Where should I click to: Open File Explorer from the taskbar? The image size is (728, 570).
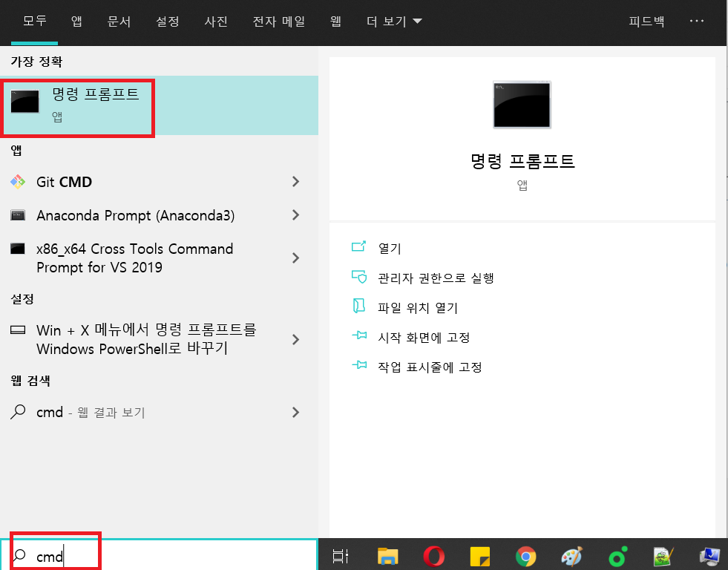387,556
